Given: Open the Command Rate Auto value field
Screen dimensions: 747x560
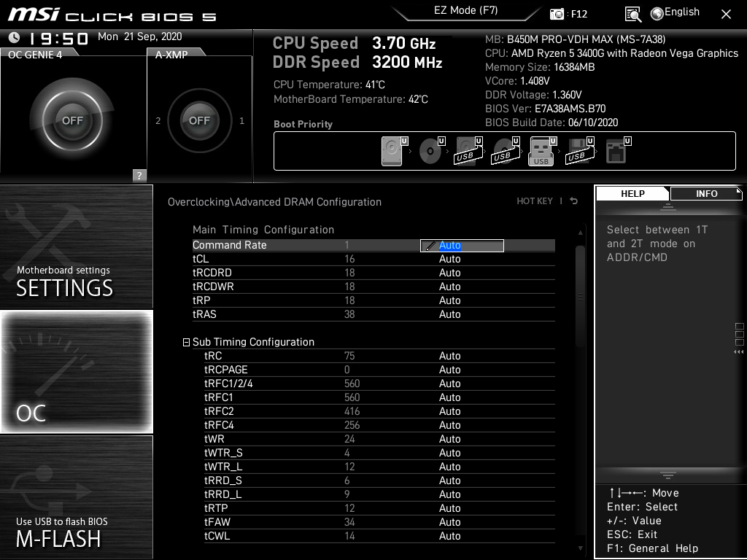Looking at the screenshot, I should 462,245.
